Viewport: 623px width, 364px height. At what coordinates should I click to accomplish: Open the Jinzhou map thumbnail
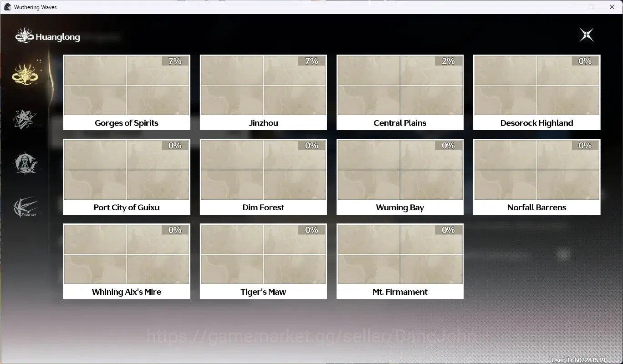click(263, 86)
